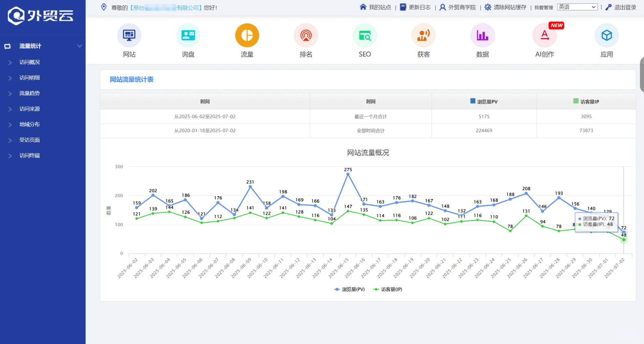Click the gear icon beside 清除网站缓存
The width and height of the screenshot is (644, 344).
point(488,7)
